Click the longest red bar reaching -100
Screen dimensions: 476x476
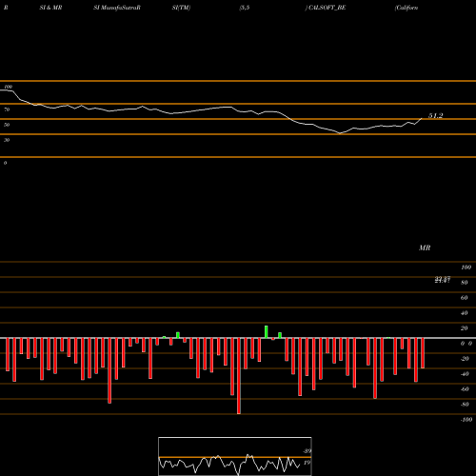pyautogui.click(x=239, y=376)
